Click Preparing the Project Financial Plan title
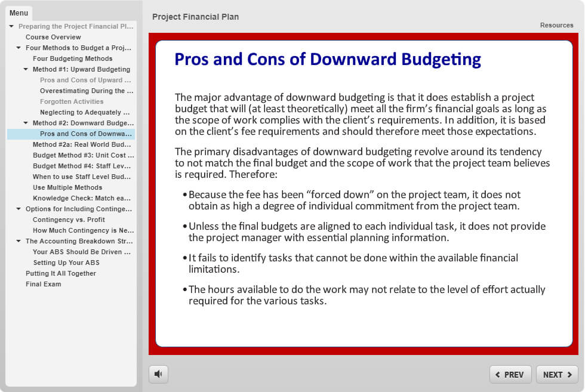The height and width of the screenshot is (392, 585). [76, 26]
